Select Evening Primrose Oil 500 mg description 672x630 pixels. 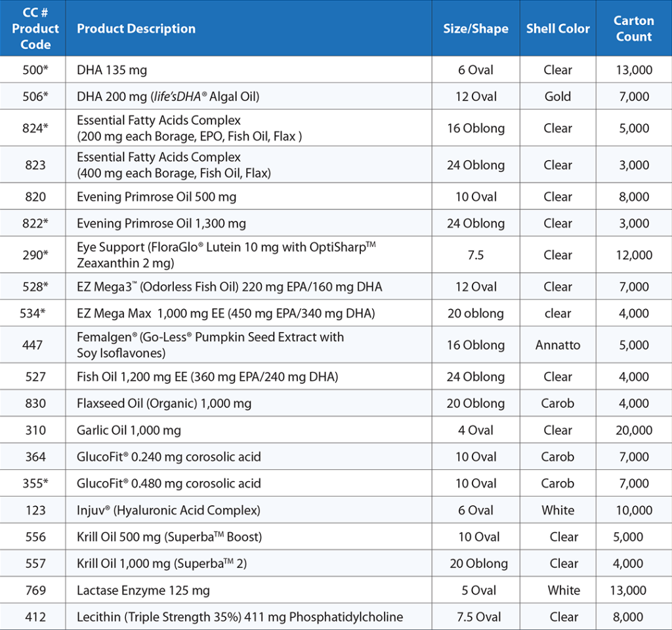[156, 197]
